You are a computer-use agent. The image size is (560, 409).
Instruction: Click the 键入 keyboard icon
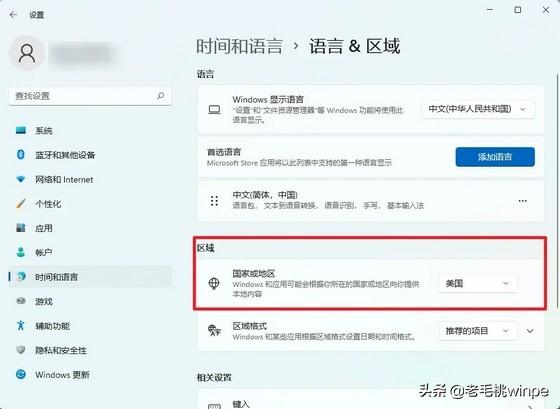214,406
